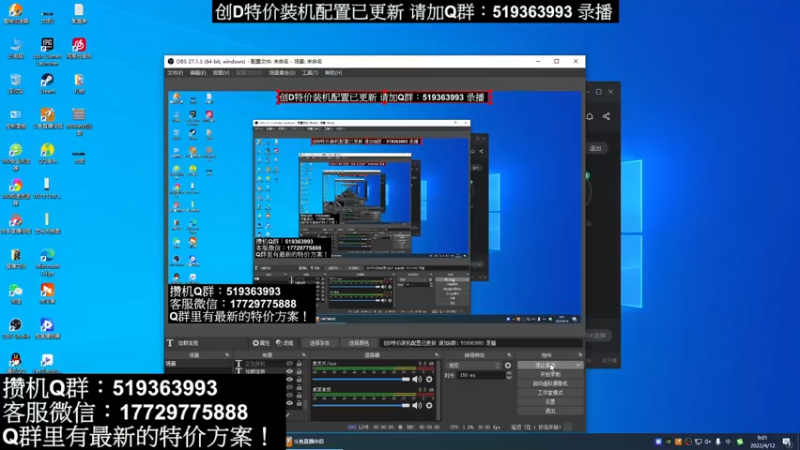Open the 渐变 transition type dropdown
Image resolution: width=800 pixels, height=450 pixels.
point(473,366)
